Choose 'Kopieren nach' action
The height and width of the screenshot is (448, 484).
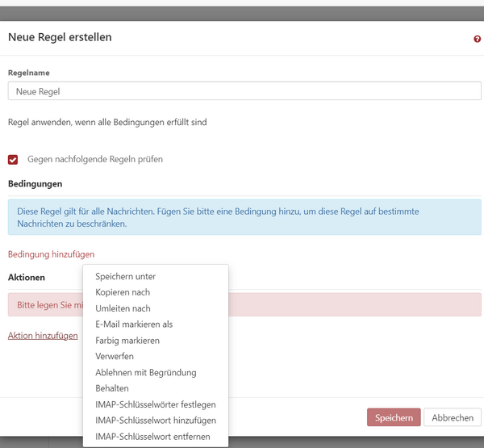click(123, 292)
